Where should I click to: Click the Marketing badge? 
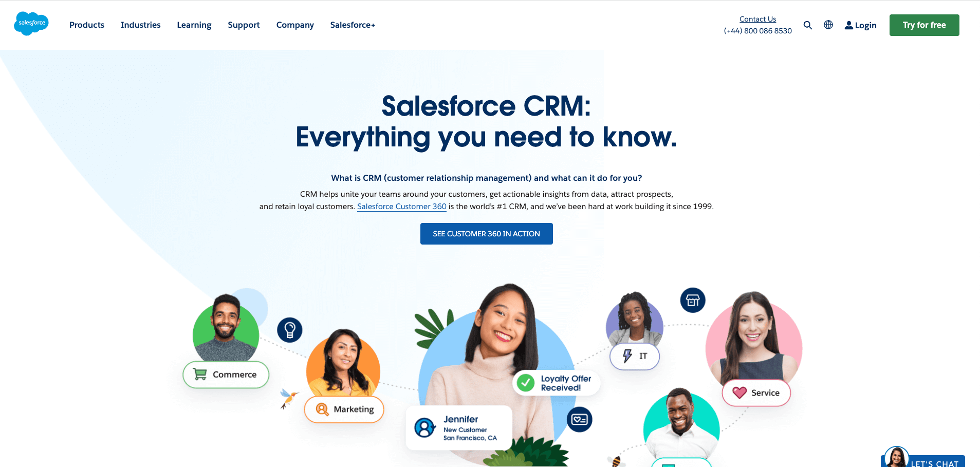tap(344, 409)
